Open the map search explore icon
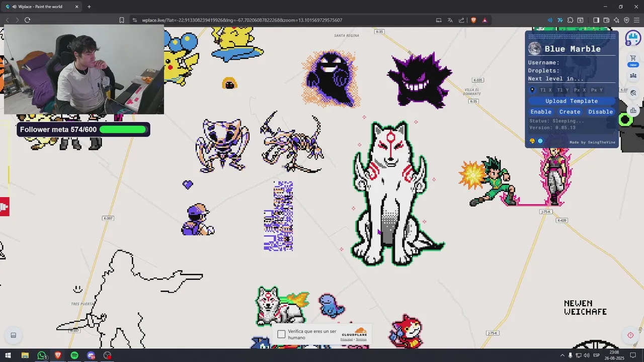 click(633, 93)
